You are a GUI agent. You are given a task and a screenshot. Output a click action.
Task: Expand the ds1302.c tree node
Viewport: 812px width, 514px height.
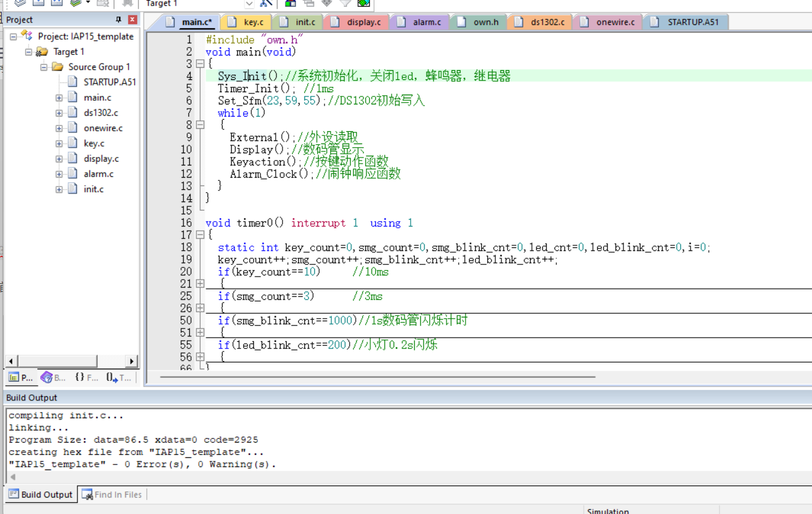[x=59, y=113]
